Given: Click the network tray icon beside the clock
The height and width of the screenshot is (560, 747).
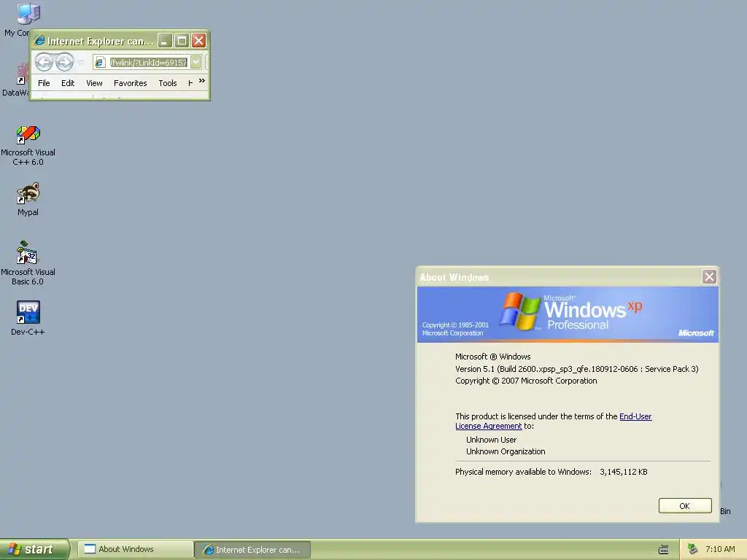Looking at the screenshot, I should pos(693,549).
